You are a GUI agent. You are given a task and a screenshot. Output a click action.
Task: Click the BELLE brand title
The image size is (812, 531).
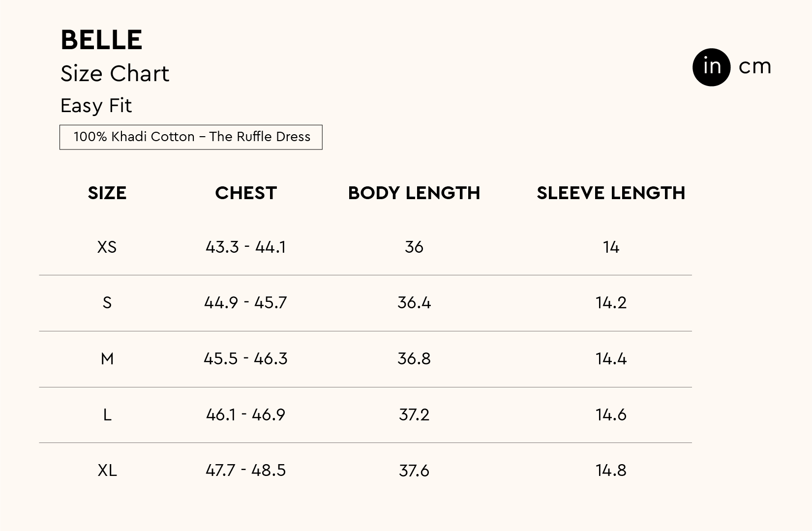101,40
